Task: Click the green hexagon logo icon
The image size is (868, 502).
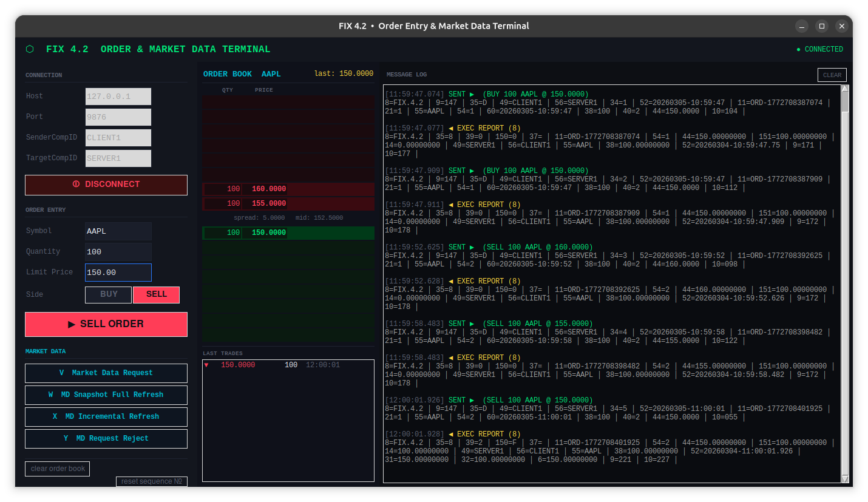Action: point(30,49)
